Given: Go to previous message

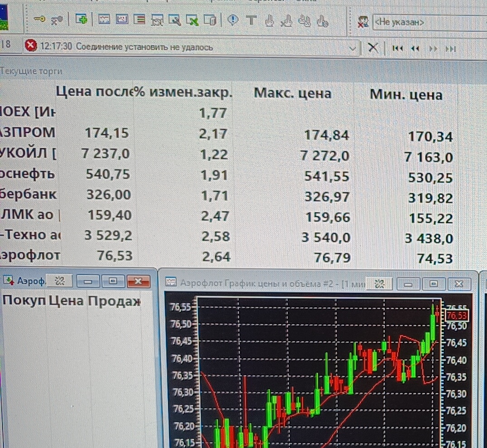Looking at the screenshot, I should click(x=415, y=49).
